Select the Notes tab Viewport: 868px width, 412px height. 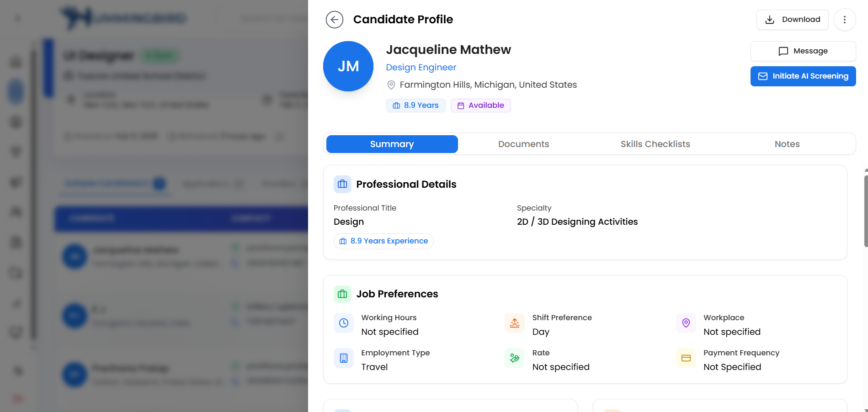[787, 144]
